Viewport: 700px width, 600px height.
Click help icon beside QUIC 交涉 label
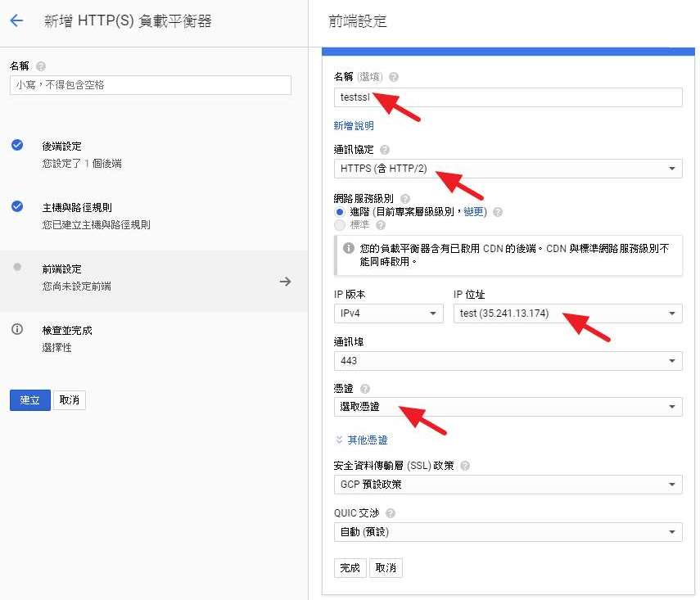(x=390, y=513)
